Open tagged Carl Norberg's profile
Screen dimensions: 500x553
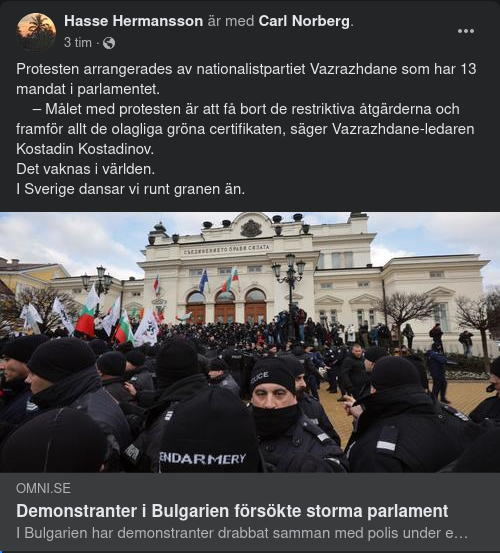coord(304,21)
